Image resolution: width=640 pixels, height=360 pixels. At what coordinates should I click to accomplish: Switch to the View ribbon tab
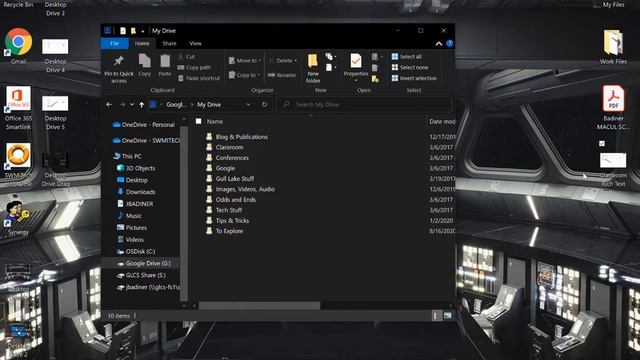pos(195,43)
